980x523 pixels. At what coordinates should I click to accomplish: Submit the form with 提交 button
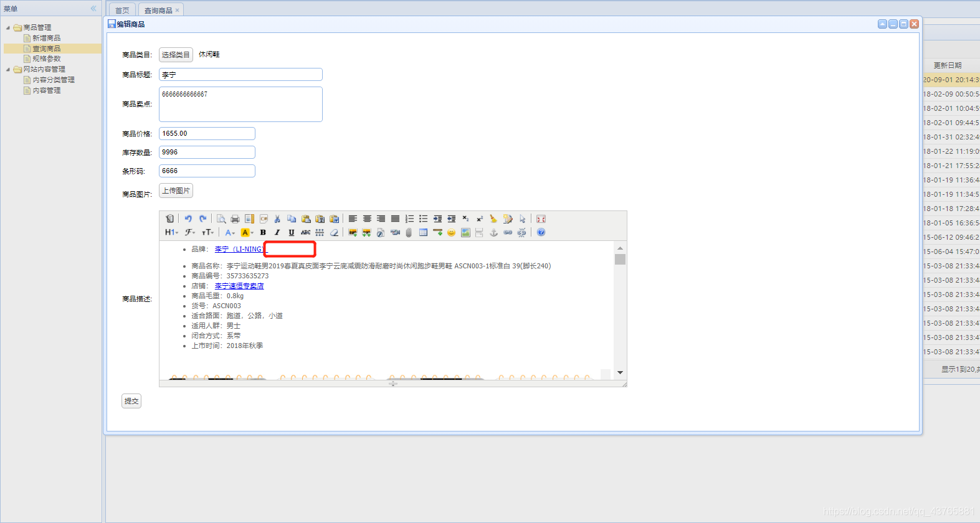[x=131, y=401]
